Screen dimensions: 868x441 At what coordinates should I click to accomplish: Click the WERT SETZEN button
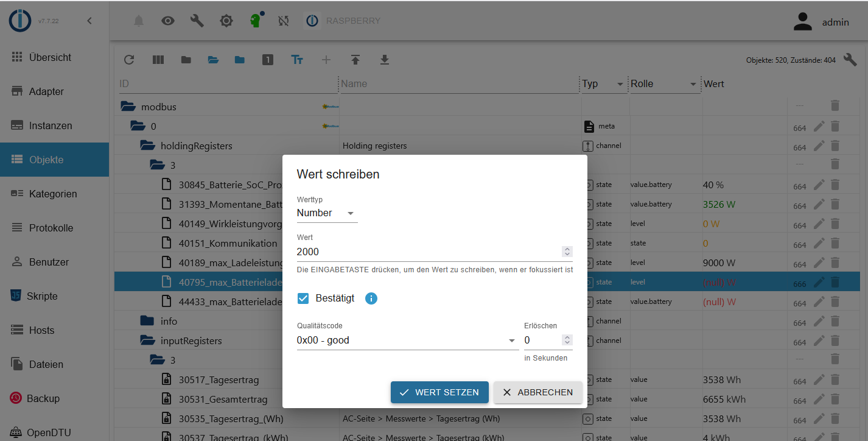439,392
